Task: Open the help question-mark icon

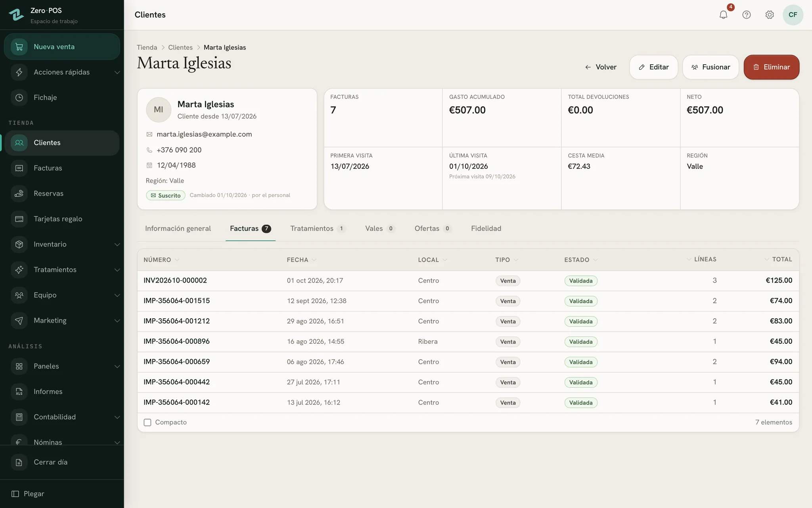Action: [747, 15]
